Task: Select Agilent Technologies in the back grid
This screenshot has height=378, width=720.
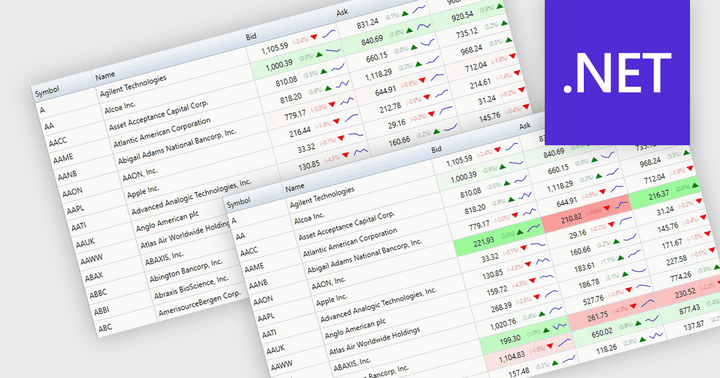Action: (133, 86)
